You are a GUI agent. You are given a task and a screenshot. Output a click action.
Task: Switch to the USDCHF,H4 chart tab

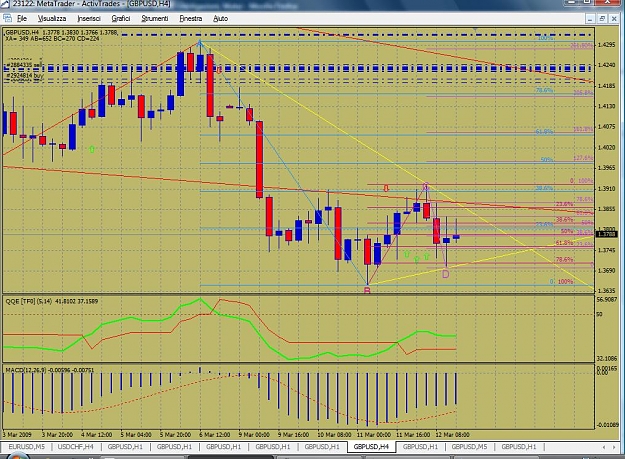(x=76, y=447)
